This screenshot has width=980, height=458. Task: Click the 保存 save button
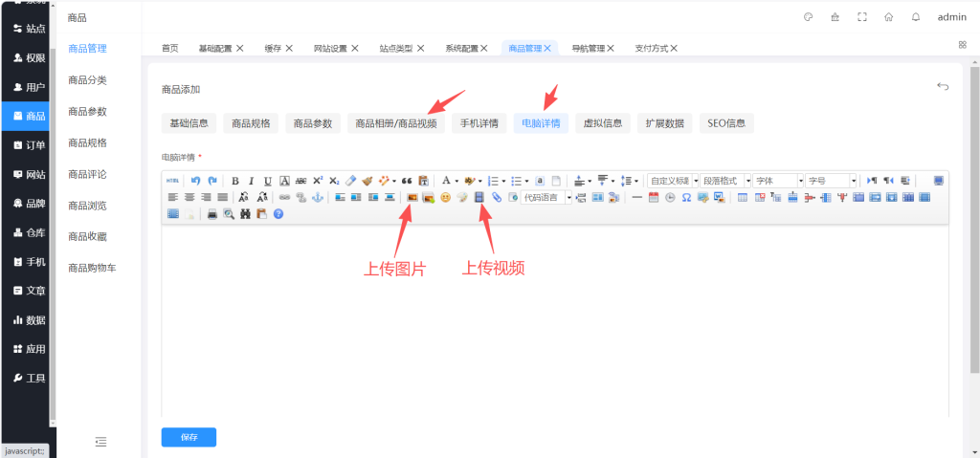pyautogui.click(x=189, y=437)
